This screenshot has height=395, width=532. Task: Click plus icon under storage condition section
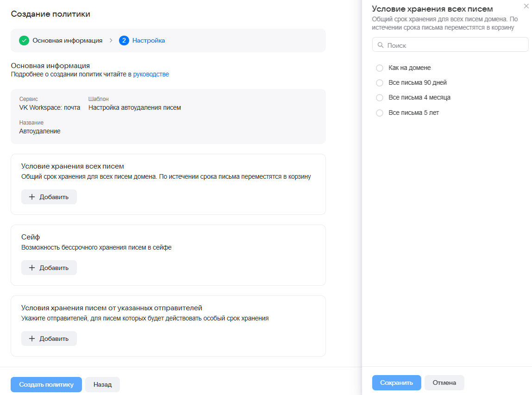pos(32,197)
